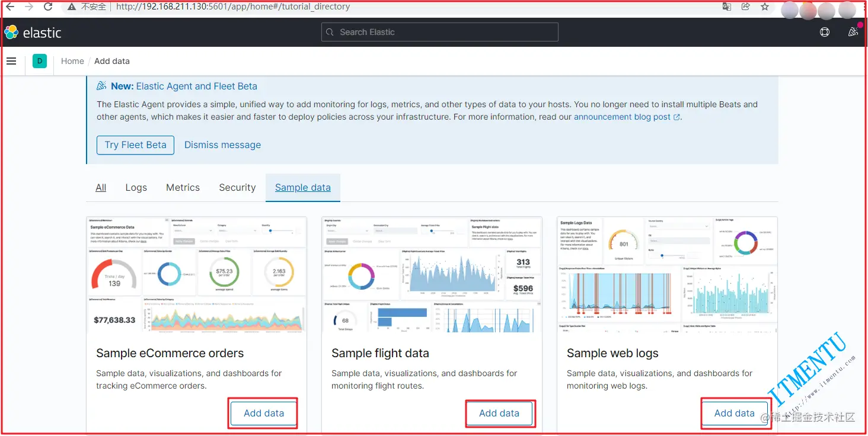The image size is (868, 436).
Task: Open the green D space avatar
Action: (40, 61)
